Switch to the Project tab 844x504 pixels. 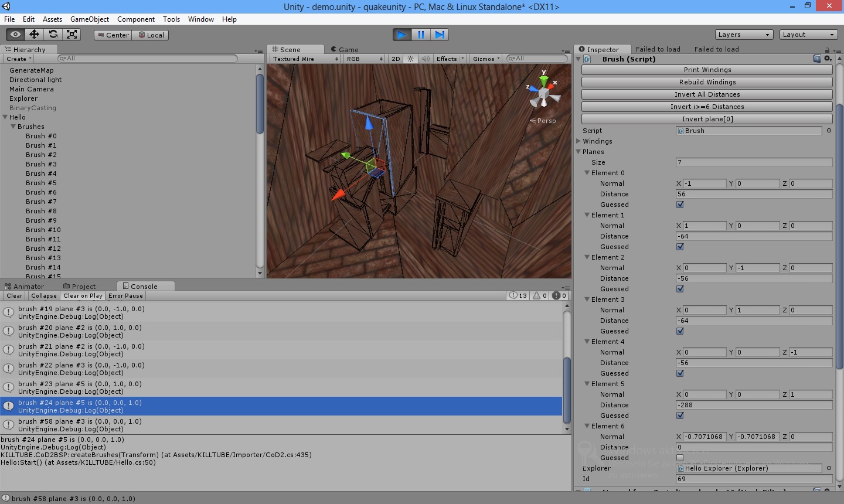coord(79,287)
